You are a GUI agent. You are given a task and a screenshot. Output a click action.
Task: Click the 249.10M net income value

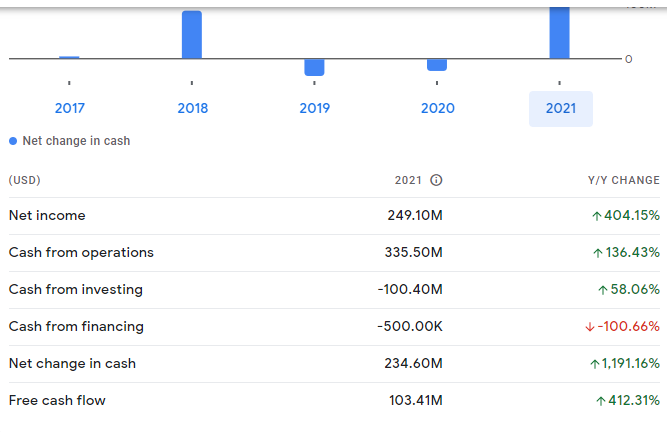tap(415, 216)
